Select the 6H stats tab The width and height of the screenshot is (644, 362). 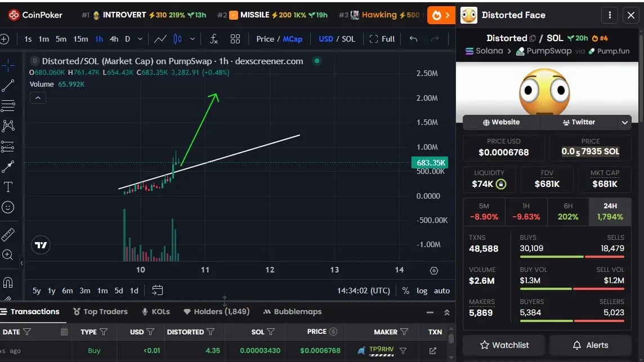pos(568,212)
